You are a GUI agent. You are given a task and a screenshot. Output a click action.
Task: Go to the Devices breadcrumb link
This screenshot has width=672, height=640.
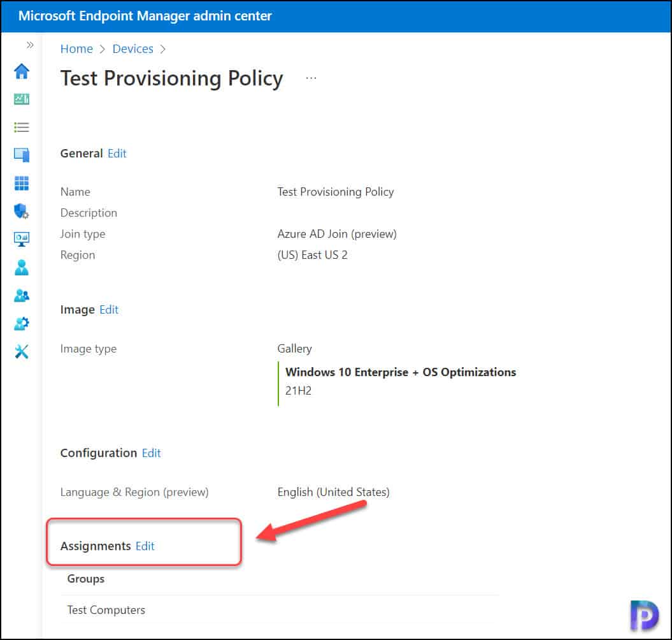click(133, 49)
